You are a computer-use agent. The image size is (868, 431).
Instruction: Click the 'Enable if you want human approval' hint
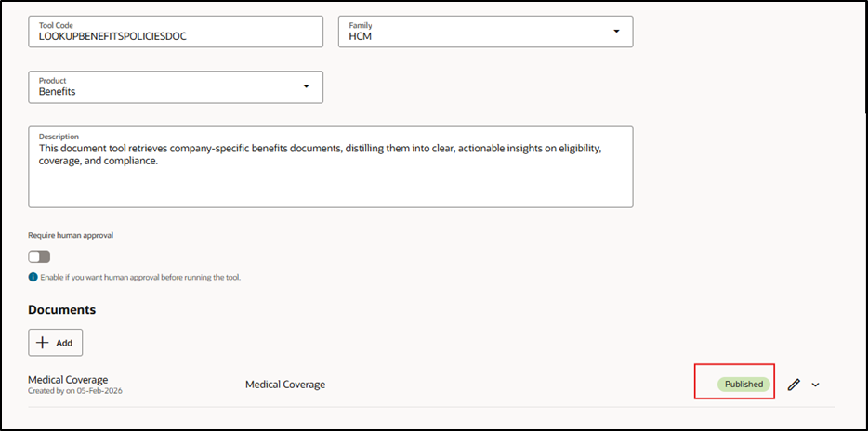(x=140, y=277)
